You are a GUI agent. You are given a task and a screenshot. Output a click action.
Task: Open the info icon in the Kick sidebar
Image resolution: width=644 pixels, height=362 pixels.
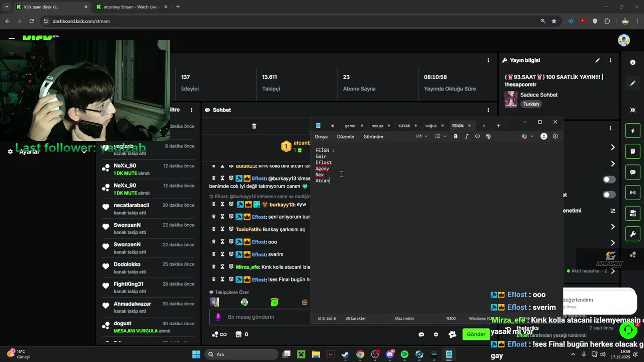[x=633, y=62]
